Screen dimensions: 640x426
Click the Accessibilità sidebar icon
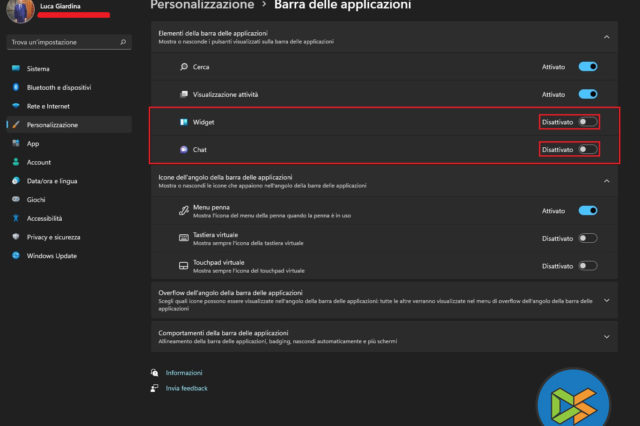pyautogui.click(x=16, y=218)
